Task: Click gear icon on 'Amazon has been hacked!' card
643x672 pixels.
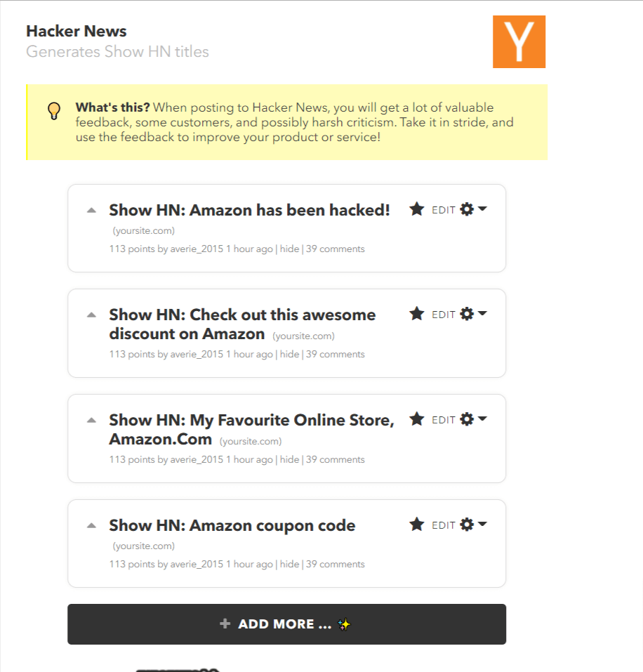Action: tap(467, 209)
